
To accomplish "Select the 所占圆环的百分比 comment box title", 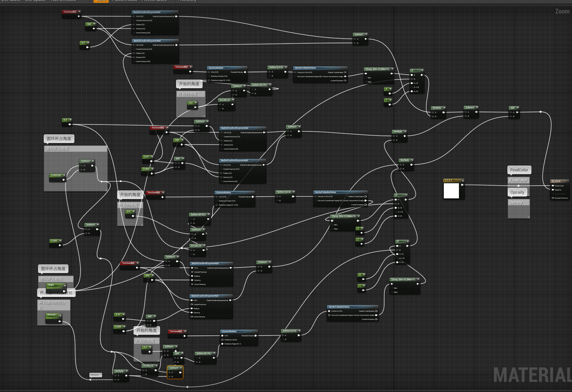I will (x=54, y=305).
